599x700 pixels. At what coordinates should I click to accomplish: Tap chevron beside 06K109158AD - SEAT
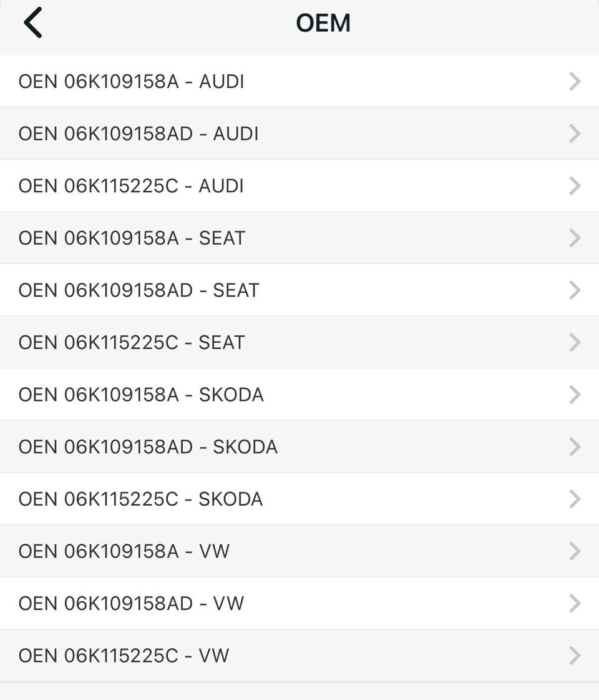[x=575, y=290]
